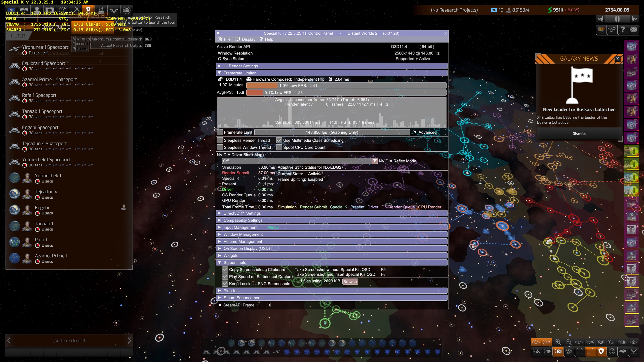
Task: Open the victory medals icon
Action: coord(601,30)
